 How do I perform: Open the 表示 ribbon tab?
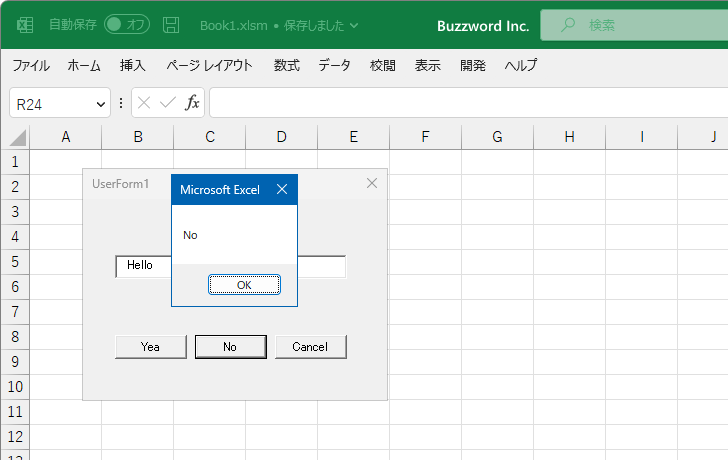[428, 65]
